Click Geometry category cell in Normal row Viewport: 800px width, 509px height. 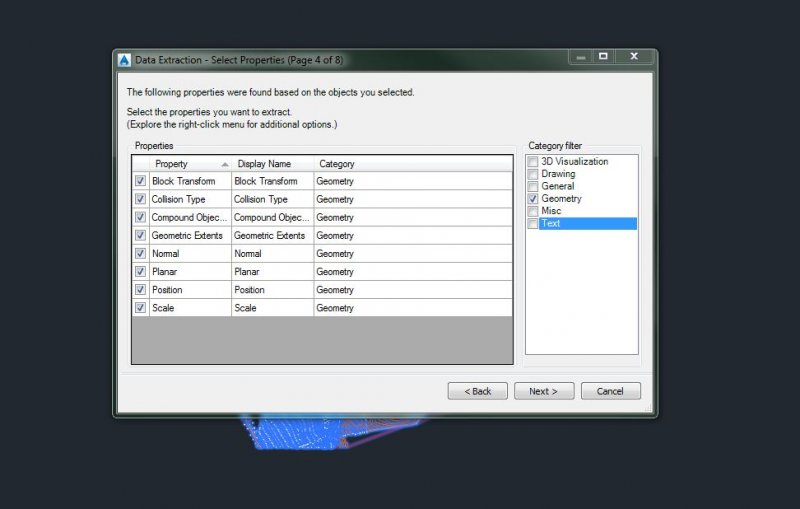[413, 253]
